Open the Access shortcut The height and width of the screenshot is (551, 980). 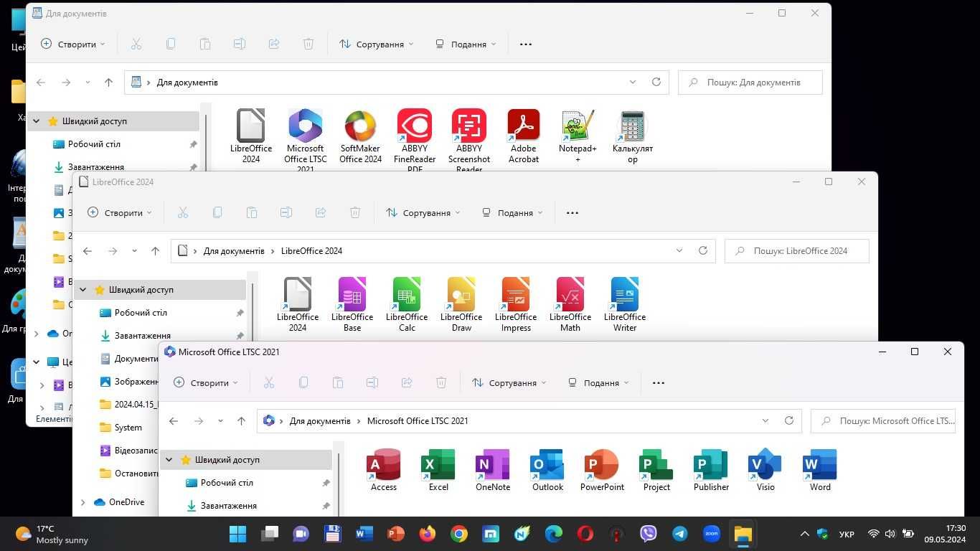(x=384, y=470)
